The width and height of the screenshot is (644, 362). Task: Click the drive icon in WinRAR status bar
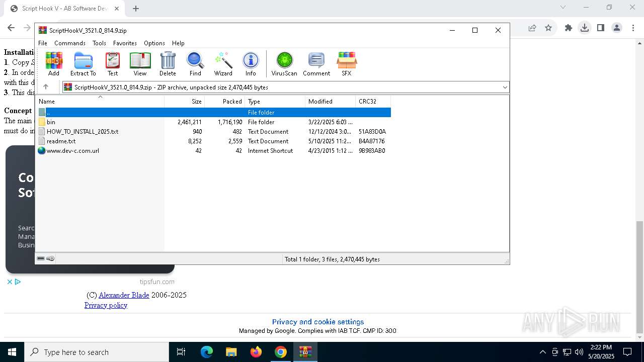point(41,258)
